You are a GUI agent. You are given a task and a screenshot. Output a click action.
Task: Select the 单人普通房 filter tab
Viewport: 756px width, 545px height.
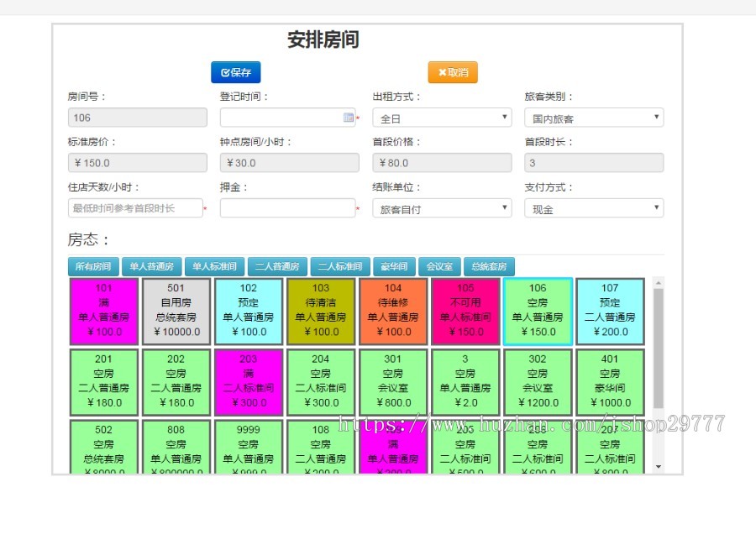[x=151, y=266]
